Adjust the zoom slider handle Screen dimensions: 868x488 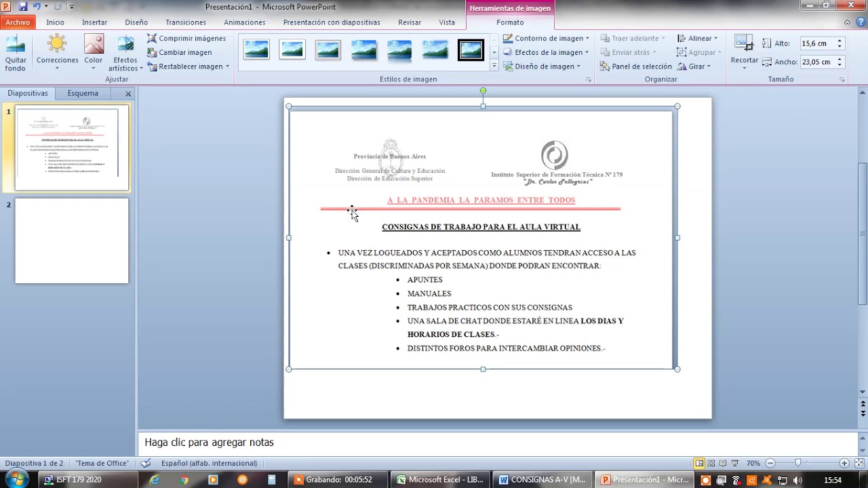(798, 463)
